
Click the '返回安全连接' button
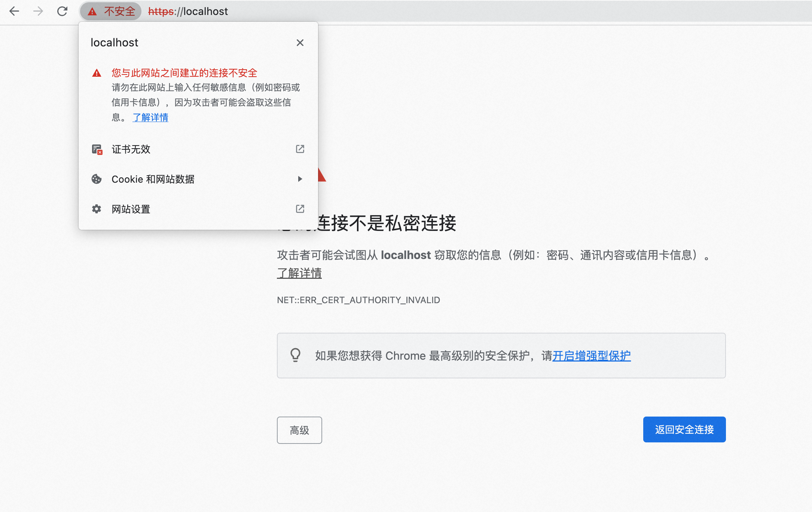coord(684,430)
